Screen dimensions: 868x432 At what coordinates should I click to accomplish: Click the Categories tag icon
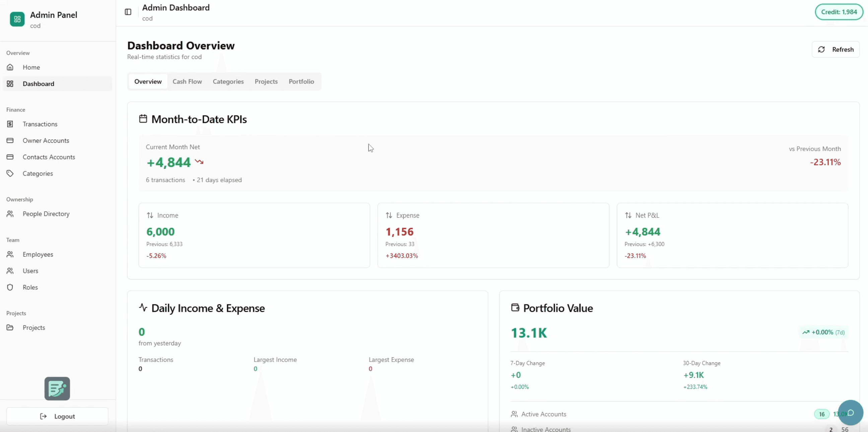coord(10,173)
